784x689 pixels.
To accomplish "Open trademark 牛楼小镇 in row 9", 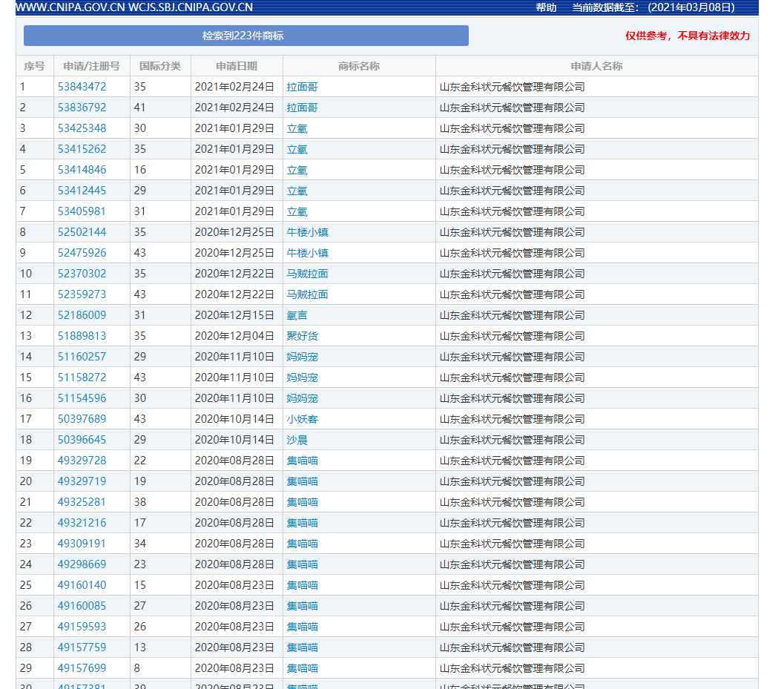I will point(308,253).
